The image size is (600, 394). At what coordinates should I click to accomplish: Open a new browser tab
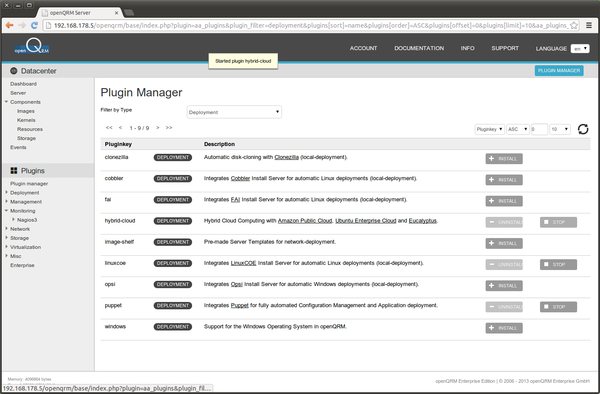coord(129,13)
